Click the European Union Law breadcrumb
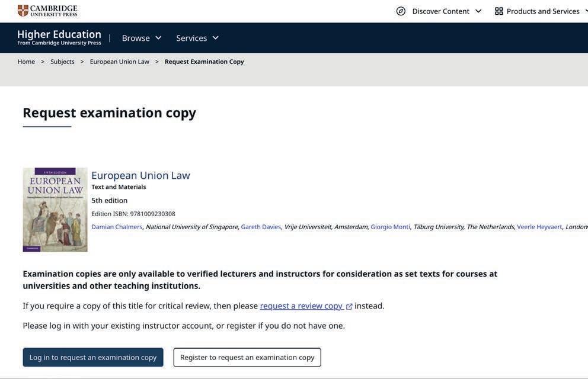The height and width of the screenshot is (379, 588). point(119,62)
